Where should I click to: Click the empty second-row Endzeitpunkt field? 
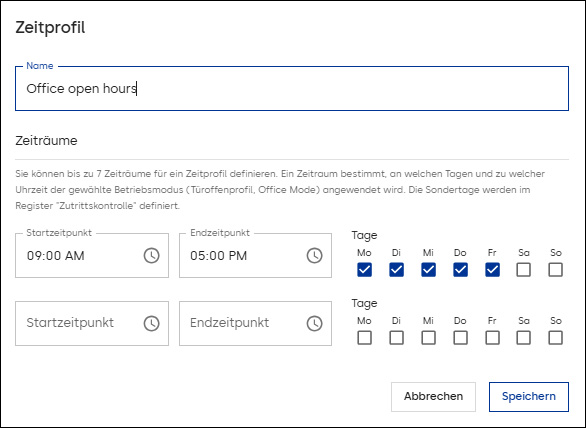click(255, 323)
